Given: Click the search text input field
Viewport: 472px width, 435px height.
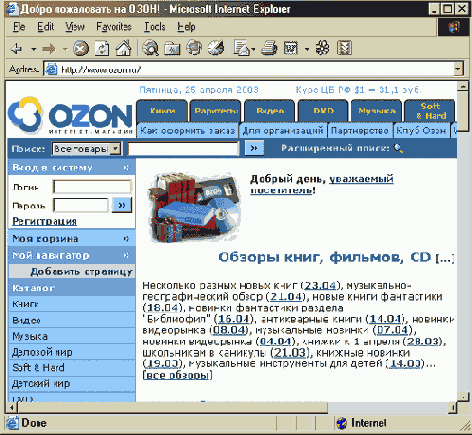Looking at the screenshot, I should coord(183,149).
